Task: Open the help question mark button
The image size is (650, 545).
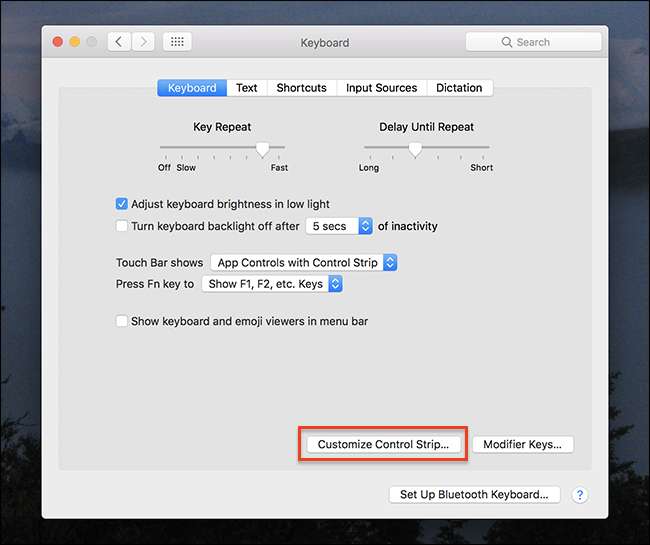Action: point(580,495)
